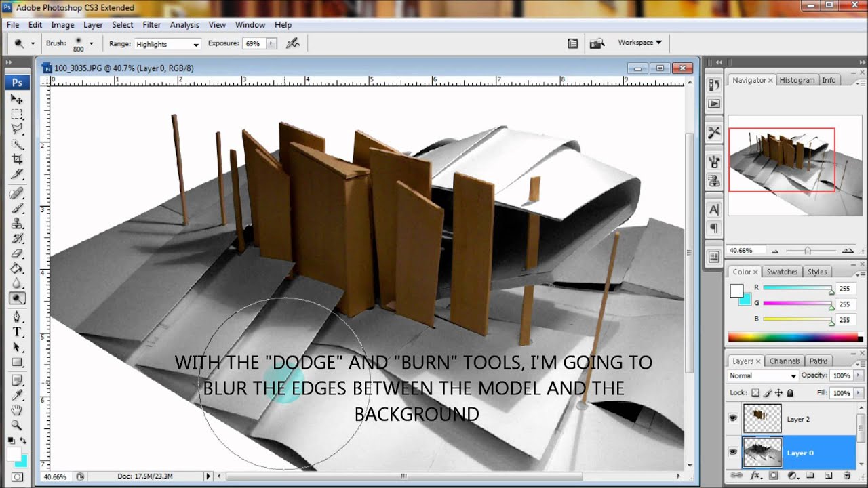Toggle lock all
This screenshot has height=488, width=868.
point(790,392)
